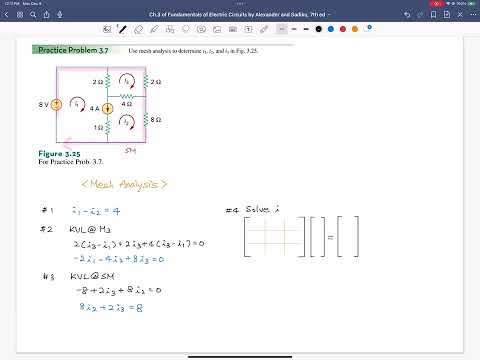
Task: Select the Lasso selection tool
Action: pyautogui.click(x=186, y=29)
